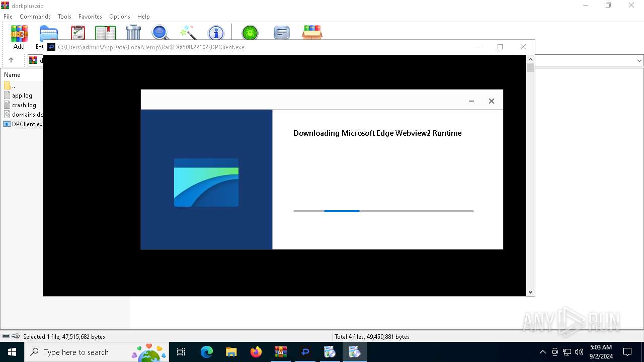Viewport: 644px width, 362px height.
Task: Click the Find magnifier icon
Action: pos(160,33)
